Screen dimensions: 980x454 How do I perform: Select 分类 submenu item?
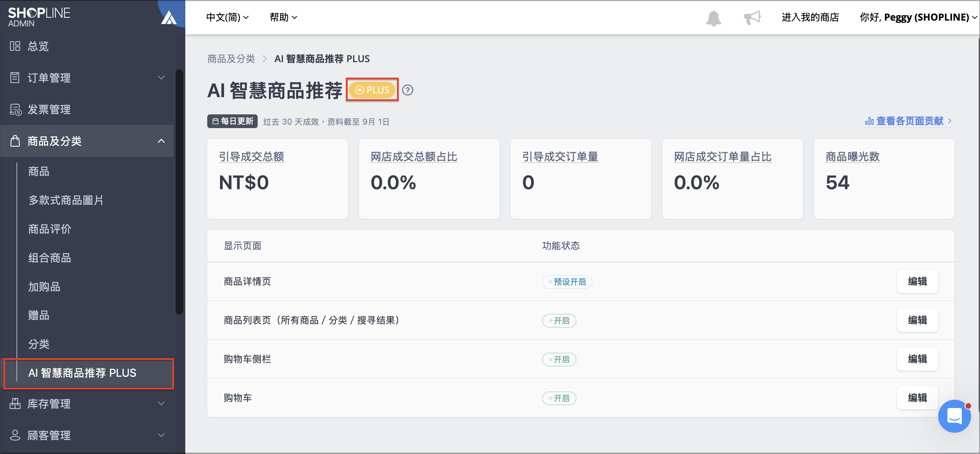tap(38, 344)
